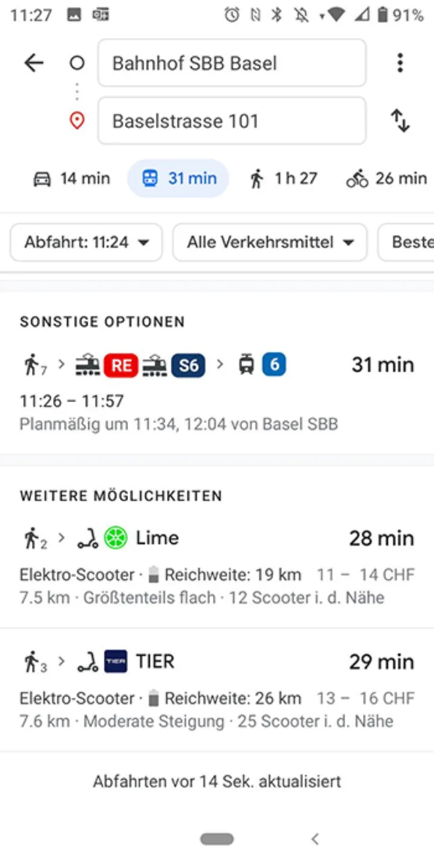Click the red destination pin icon
This screenshot has width=434, height=868.
click(x=77, y=121)
